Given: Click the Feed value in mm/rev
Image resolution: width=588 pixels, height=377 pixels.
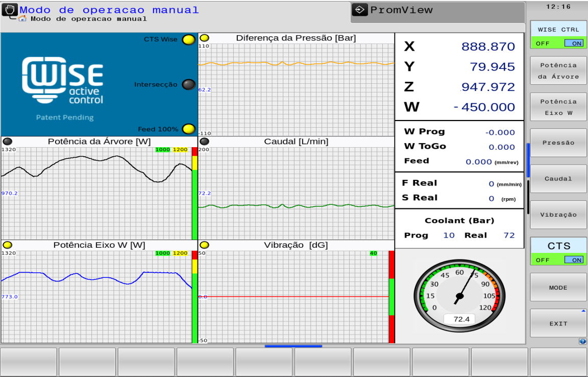Looking at the screenshot, I should [x=479, y=162].
